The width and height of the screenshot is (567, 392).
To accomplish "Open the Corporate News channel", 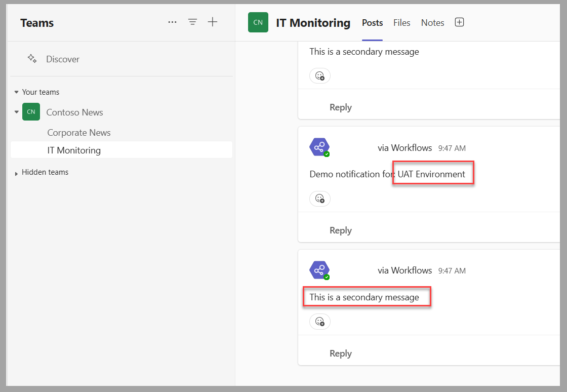I will pyautogui.click(x=78, y=132).
